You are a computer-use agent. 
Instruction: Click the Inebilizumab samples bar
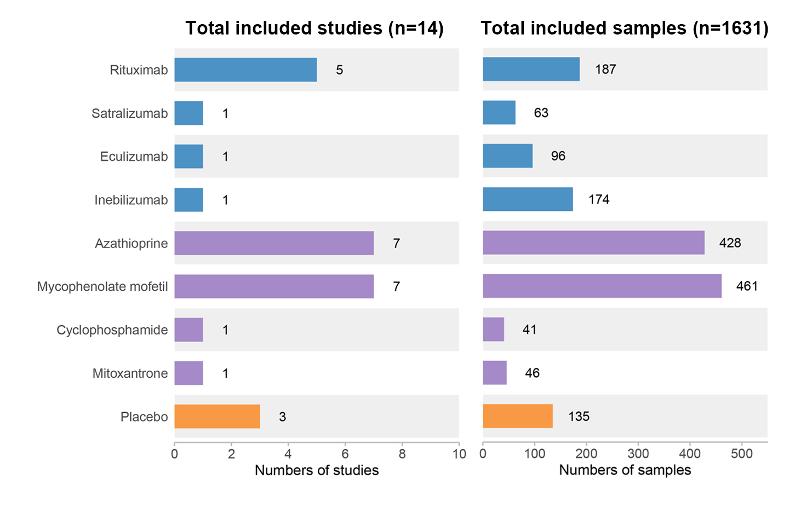[528, 199]
